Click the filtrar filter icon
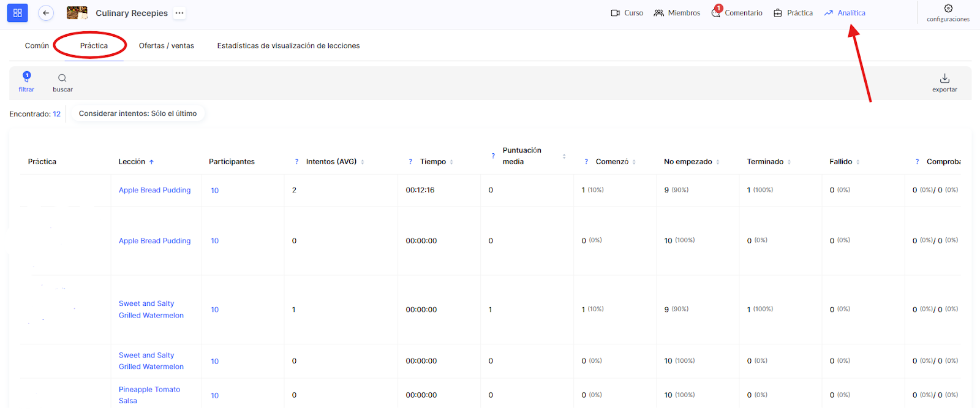 [26, 78]
